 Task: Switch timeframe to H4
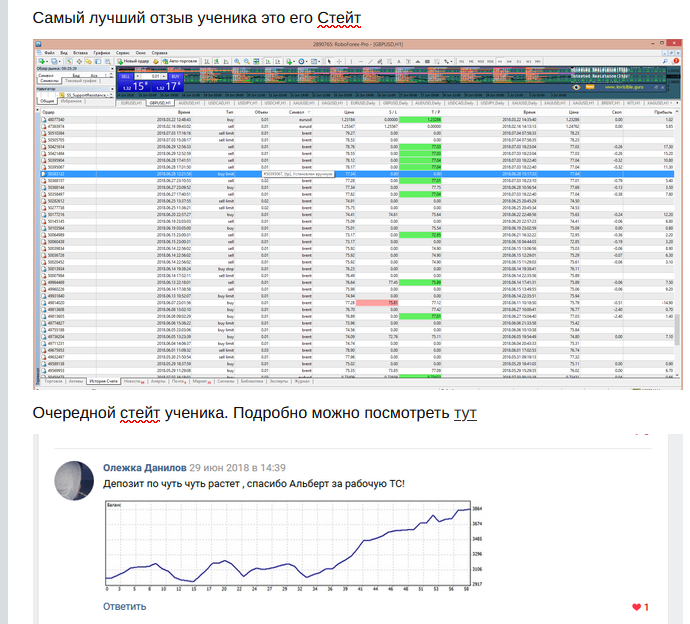(509, 62)
